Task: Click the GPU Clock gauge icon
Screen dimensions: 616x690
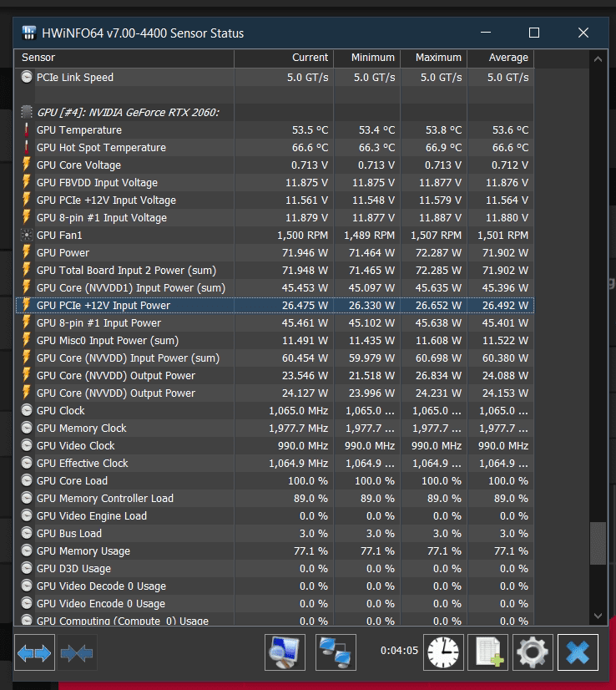Action: coord(27,410)
